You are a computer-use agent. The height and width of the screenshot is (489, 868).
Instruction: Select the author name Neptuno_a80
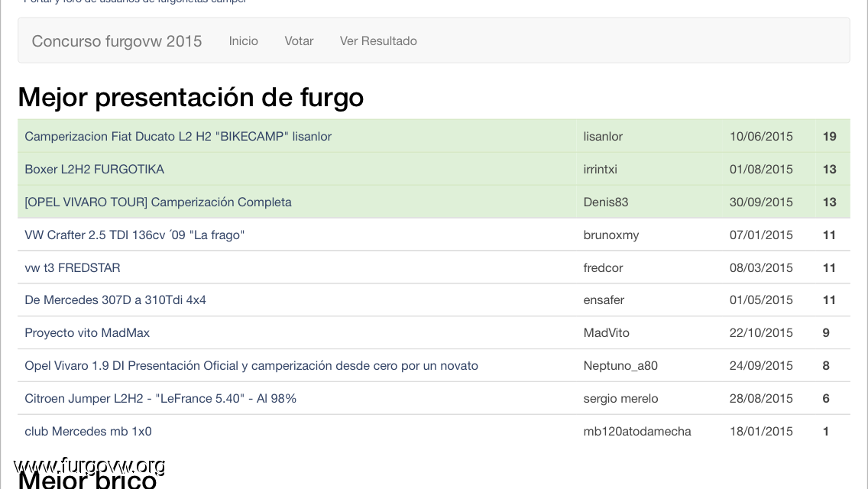[x=620, y=365]
